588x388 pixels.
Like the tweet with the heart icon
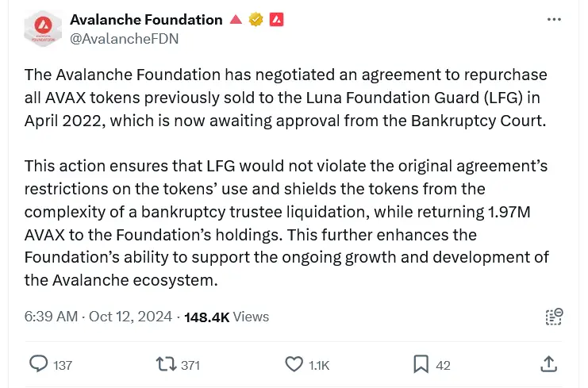(294, 364)
